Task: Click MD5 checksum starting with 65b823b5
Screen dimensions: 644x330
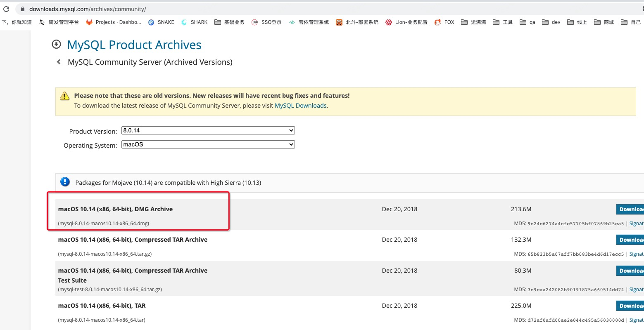Action: 576,254
